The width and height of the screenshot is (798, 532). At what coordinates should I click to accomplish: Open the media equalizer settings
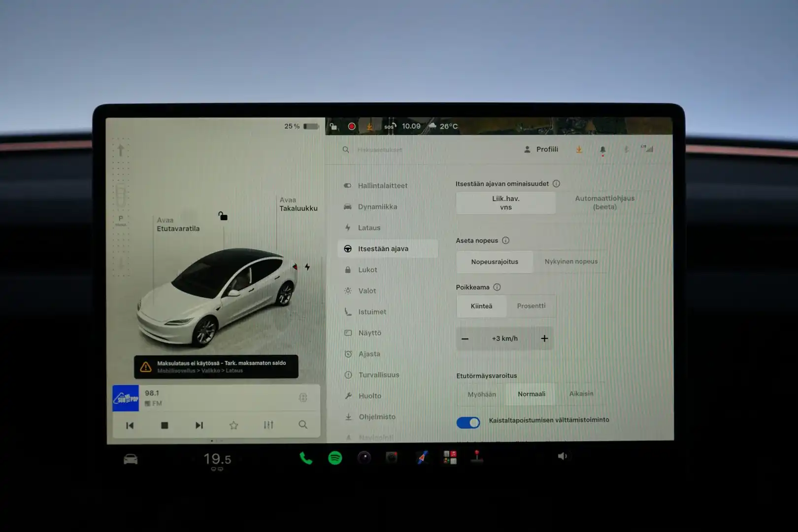click(268, 425)
